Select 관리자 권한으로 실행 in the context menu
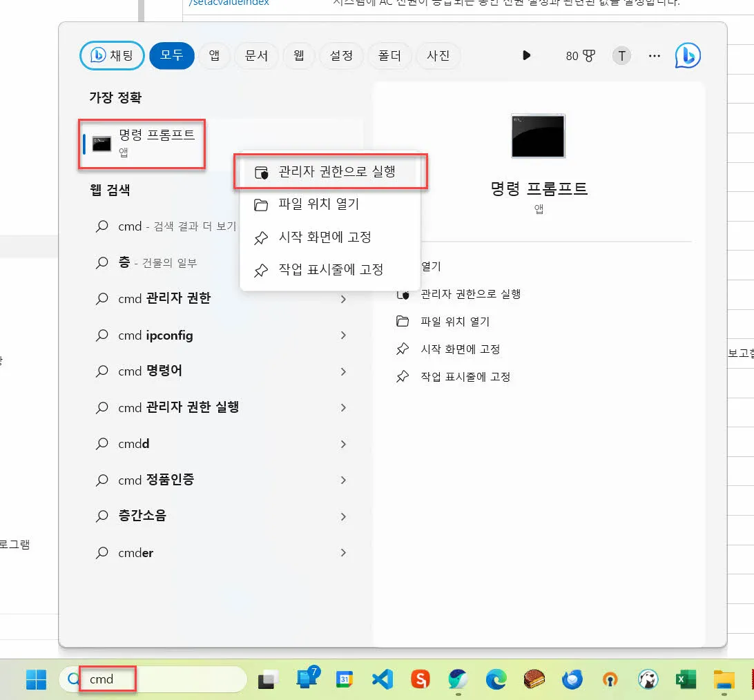 tap(330, 171)
